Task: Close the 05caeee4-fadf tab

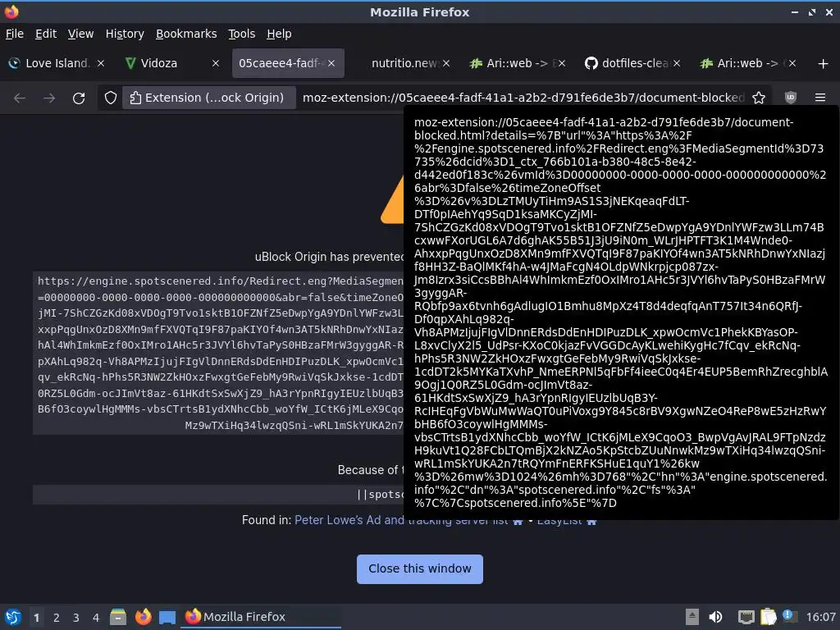Action: [x=331, y=63]
